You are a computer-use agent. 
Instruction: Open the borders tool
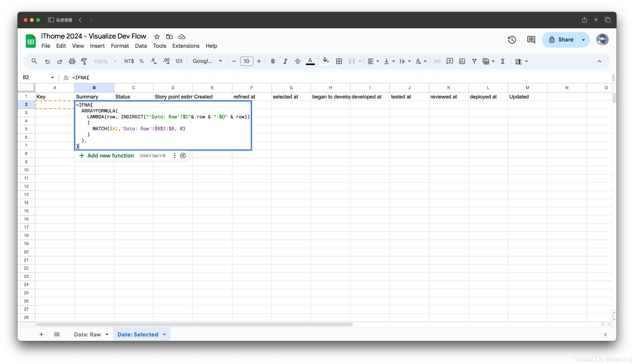339,61
